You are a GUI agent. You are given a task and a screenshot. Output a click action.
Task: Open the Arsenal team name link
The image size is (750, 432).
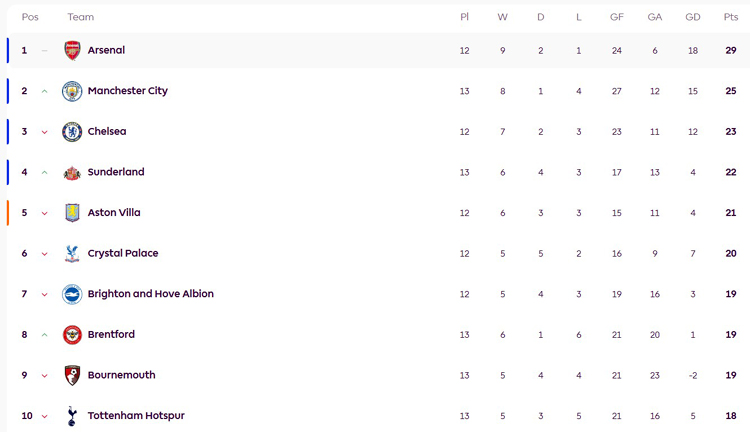coord(106,50)
